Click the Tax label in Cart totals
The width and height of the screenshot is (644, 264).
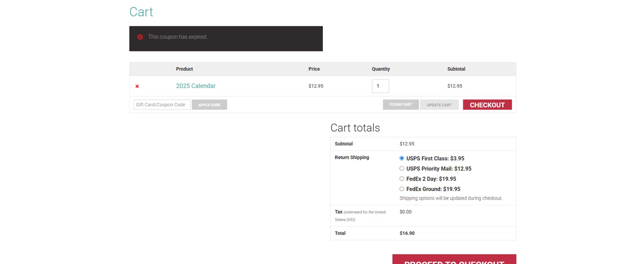pos(339,212)
